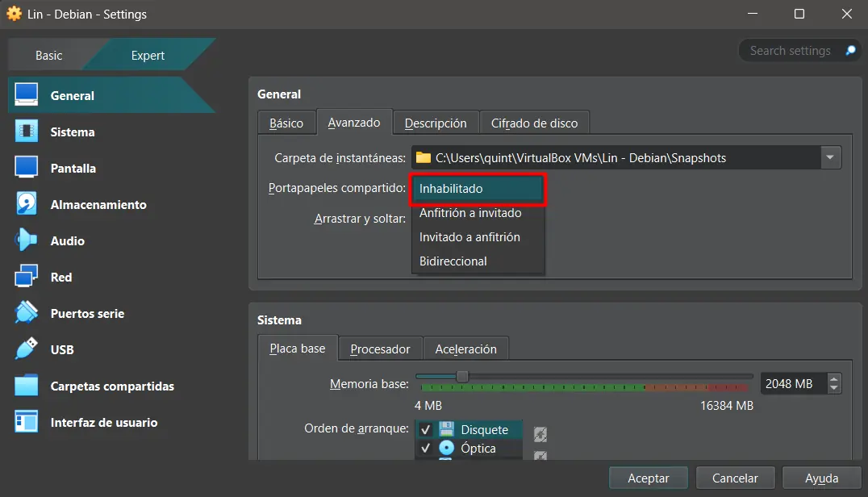Open the snapshots folder dropdown arrow
Image resolution: width=868 pixels, height=497 pixels.
[829, 157]
